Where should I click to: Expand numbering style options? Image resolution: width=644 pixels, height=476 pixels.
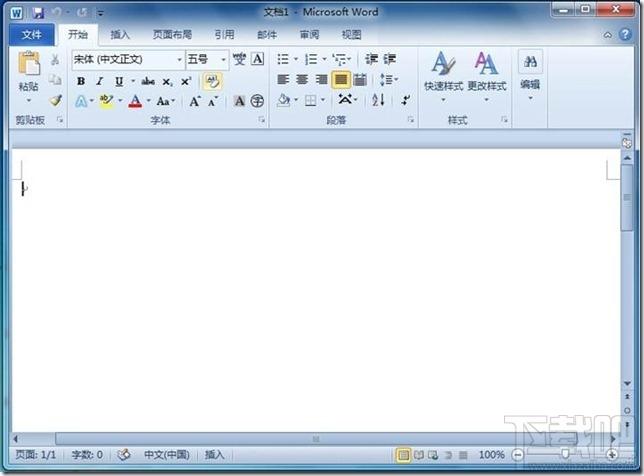(324, 60)
